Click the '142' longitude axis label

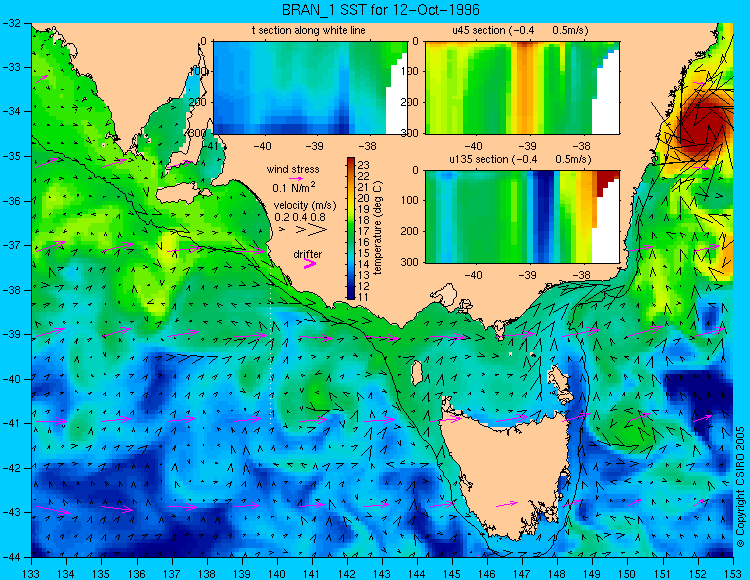pos(347,573)
